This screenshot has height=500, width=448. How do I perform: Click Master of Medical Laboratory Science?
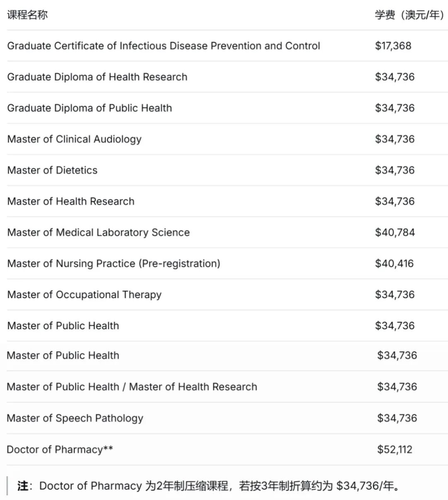click(98, 232)
